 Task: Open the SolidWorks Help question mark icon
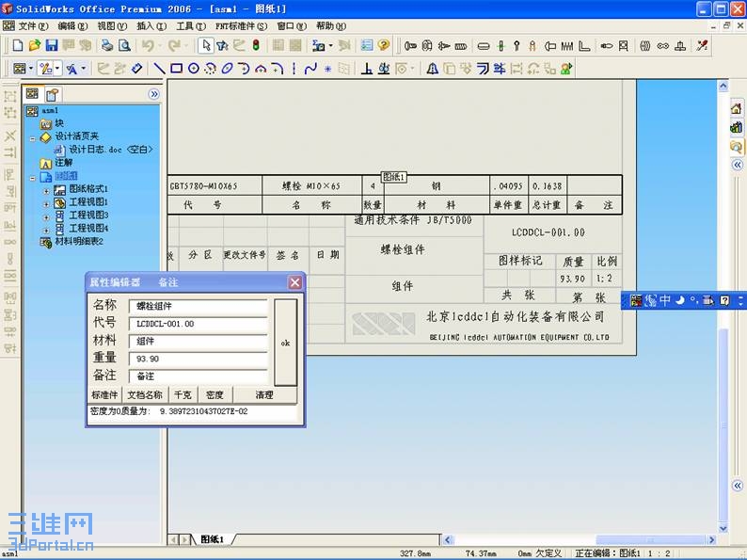(384, 45)
